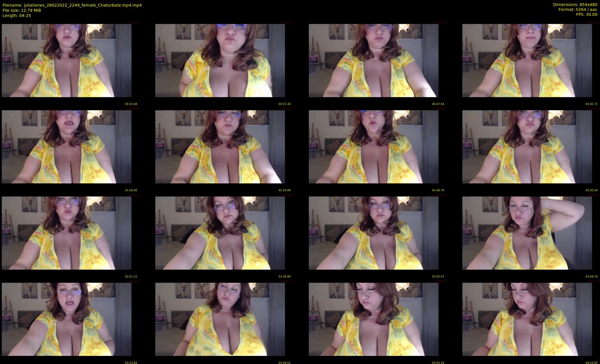This screenshot has height=364, width=600.
Task: Click the File size 12.79 MiB label
Action: point(22,10)
